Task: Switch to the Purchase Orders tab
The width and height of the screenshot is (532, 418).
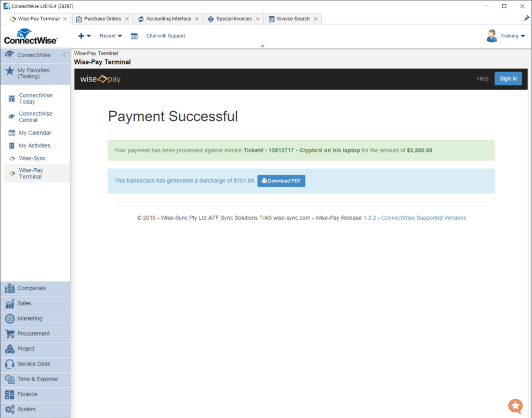Action: pyautogui.click(x=102, y=19)
